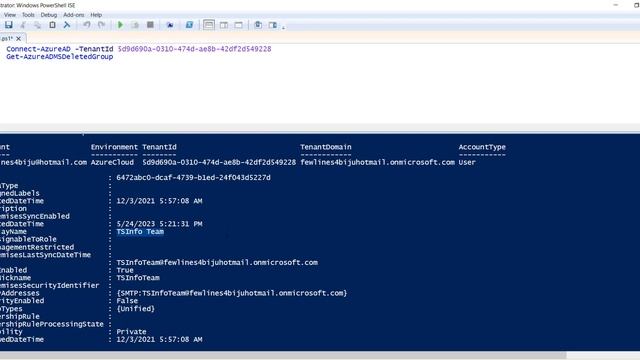Save the script with the toolbar disk icon
Screen dimensions: 640x360
click(x=9, y=25)
